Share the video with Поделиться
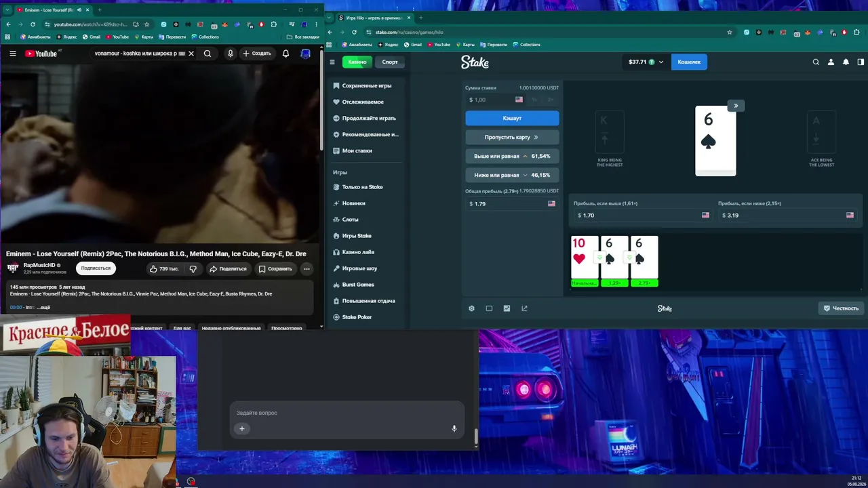The height and width of the screenshot is (488, 868). coord(229,269)
